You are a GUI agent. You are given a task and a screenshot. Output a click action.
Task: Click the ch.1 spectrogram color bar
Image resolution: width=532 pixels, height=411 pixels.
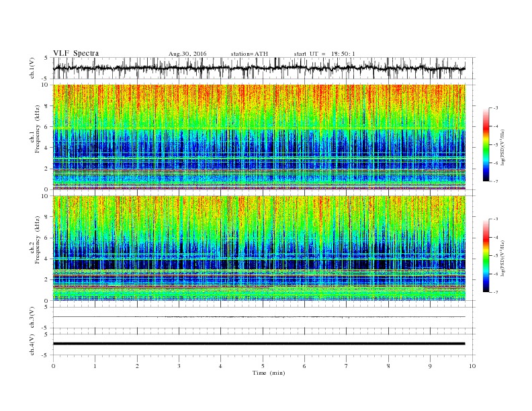486,144
